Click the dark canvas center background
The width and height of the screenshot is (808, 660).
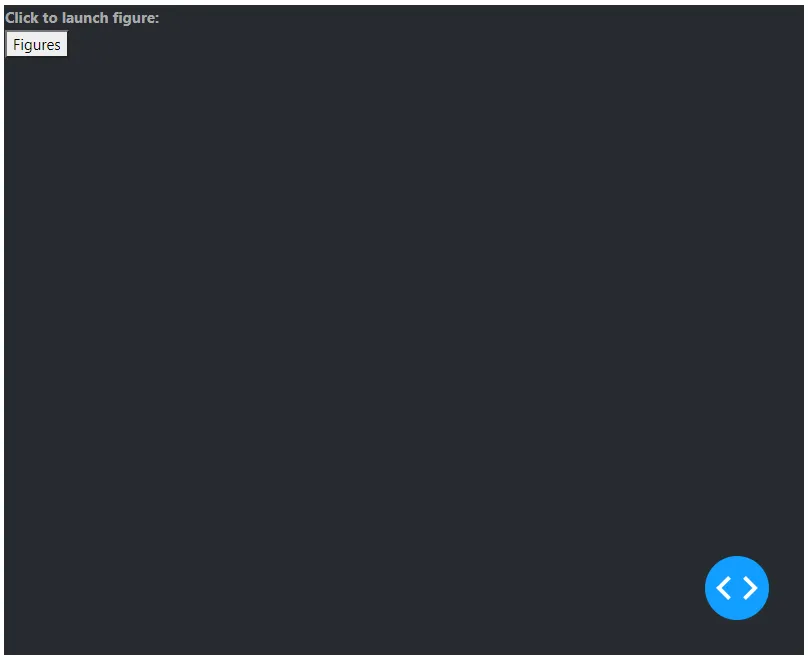click(x=403, y=330)
